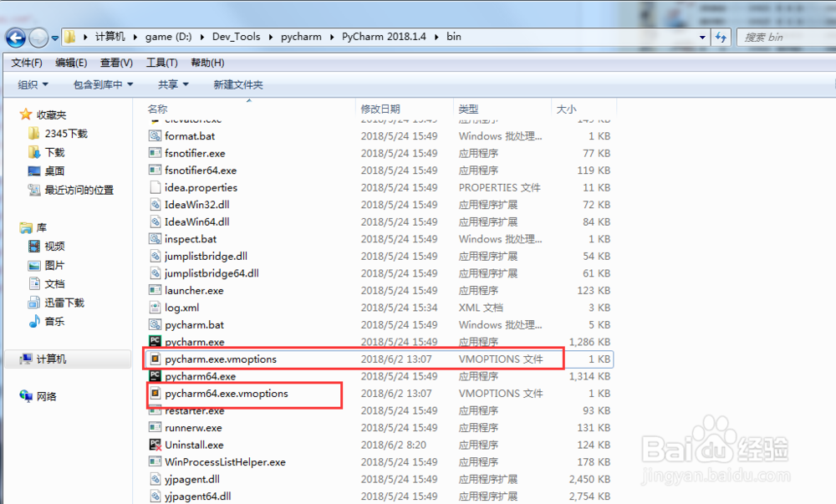Open 图片 library

coord(46,265)
